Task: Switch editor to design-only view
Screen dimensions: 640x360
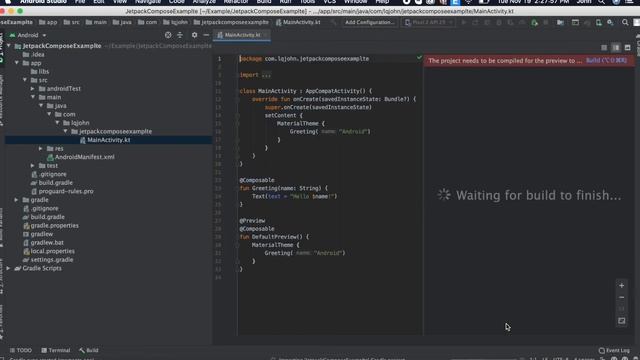Action: (628, 48)
